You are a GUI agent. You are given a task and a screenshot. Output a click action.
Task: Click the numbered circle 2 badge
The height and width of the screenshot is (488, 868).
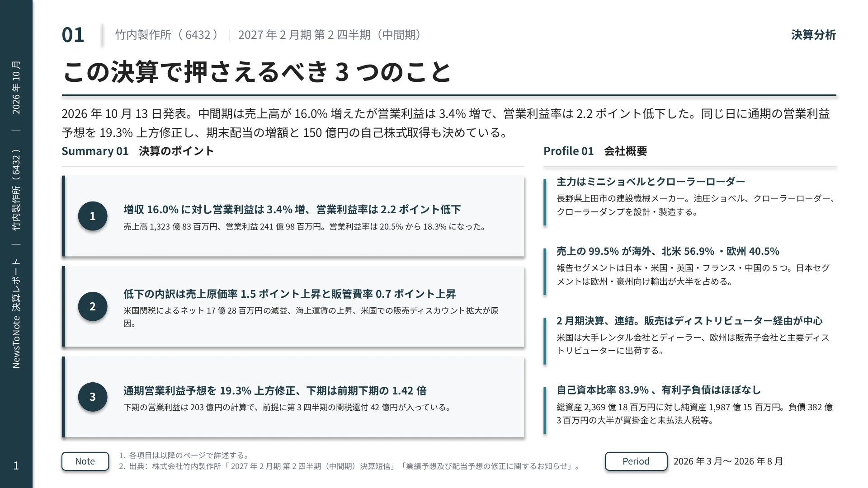pos(93,306)
